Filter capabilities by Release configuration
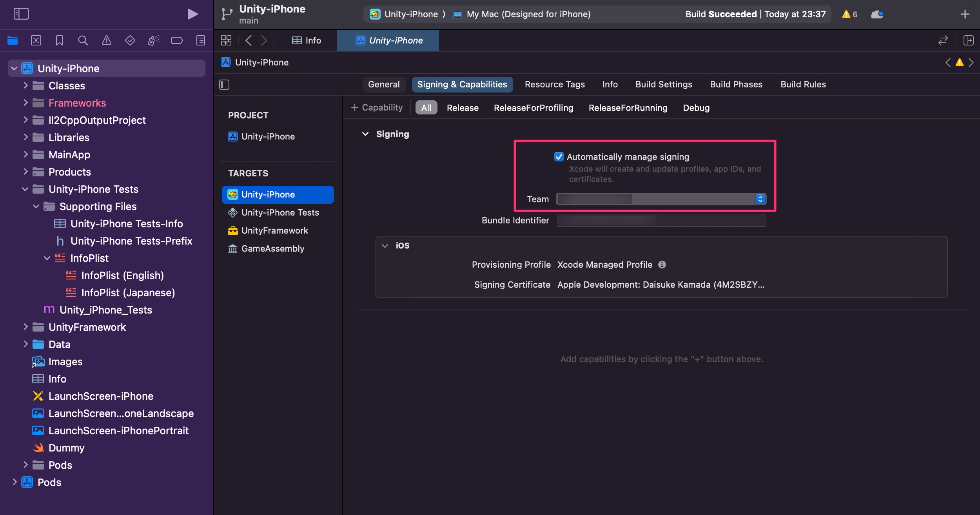Image resolution: width=980 pixels, height=515 pixels. (463, 108)
